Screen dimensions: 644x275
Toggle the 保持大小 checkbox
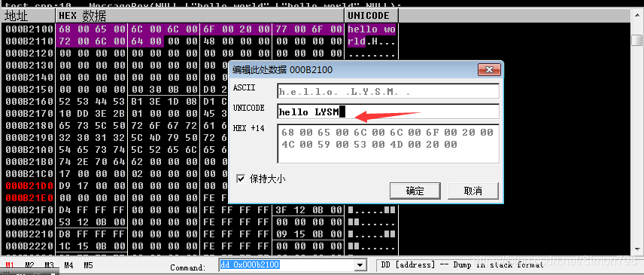(x=241, y=179)
